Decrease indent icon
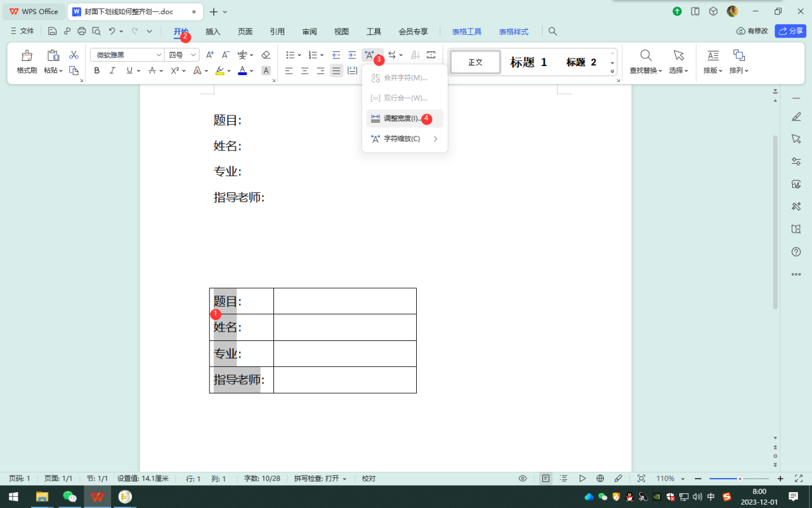The image size is (812, 508). tap(336, 55)
